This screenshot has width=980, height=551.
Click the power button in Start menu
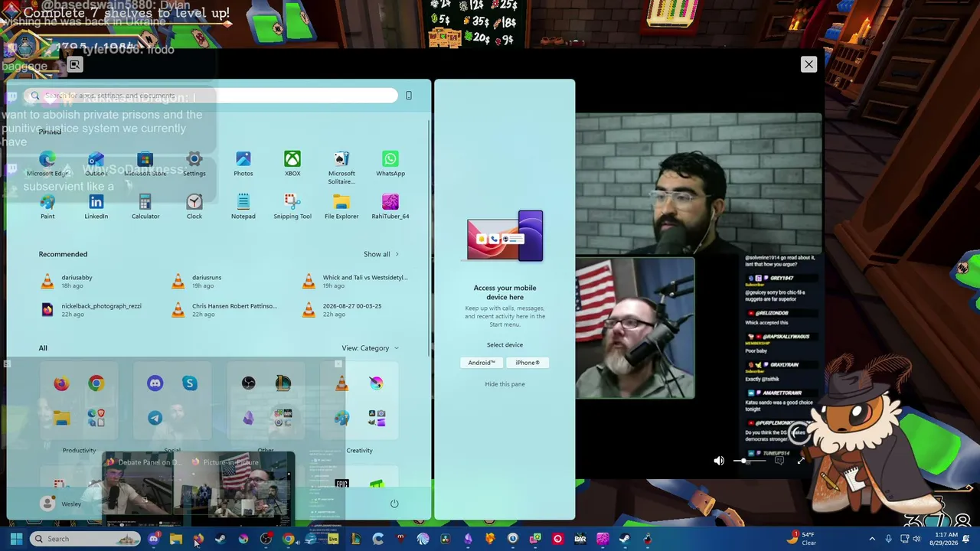coord(394,504)
